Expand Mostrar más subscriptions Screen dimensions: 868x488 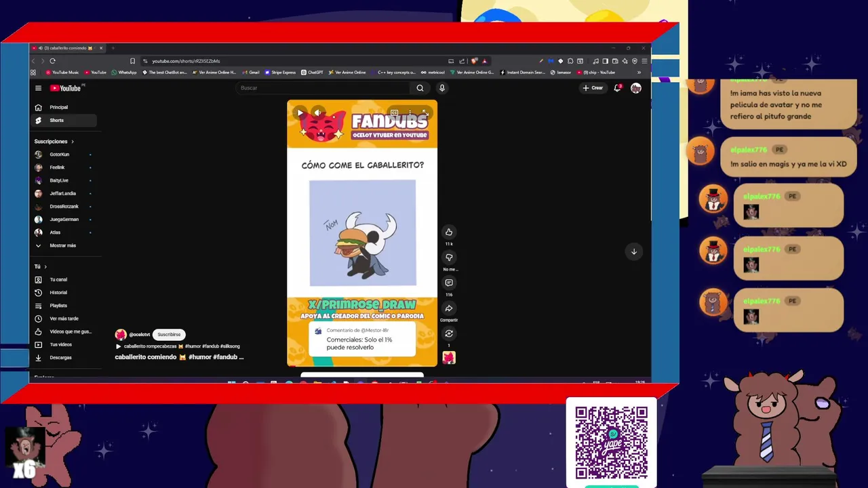tap(62, 245)
